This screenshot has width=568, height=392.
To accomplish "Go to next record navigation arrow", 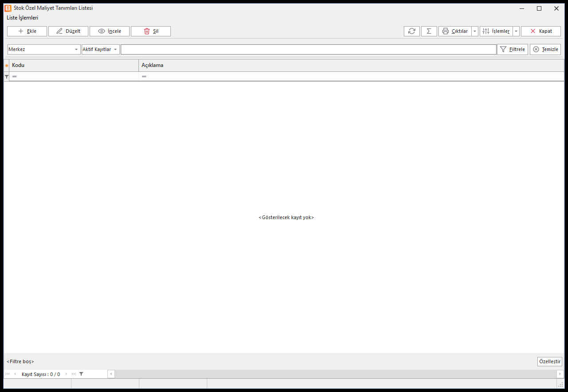I will 67,374.
